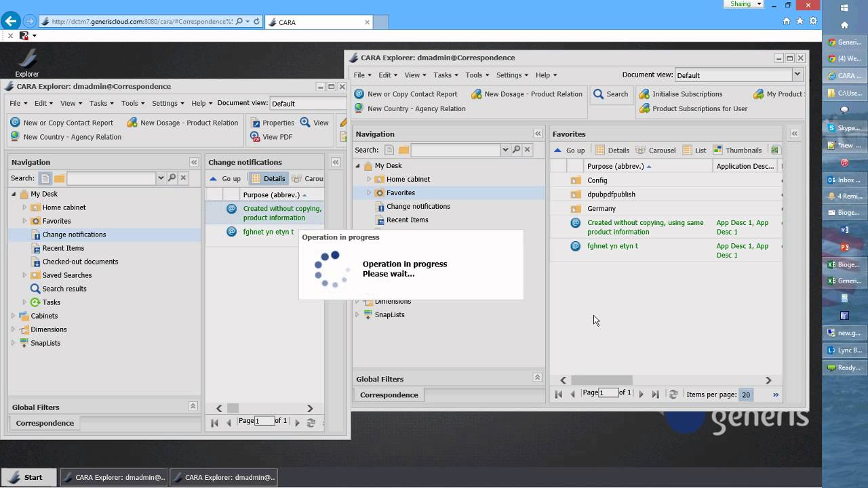The image size is (868, 488).
Task: Open the Tasks menu in the front CARA window
Action: click(x=446, y=75)
